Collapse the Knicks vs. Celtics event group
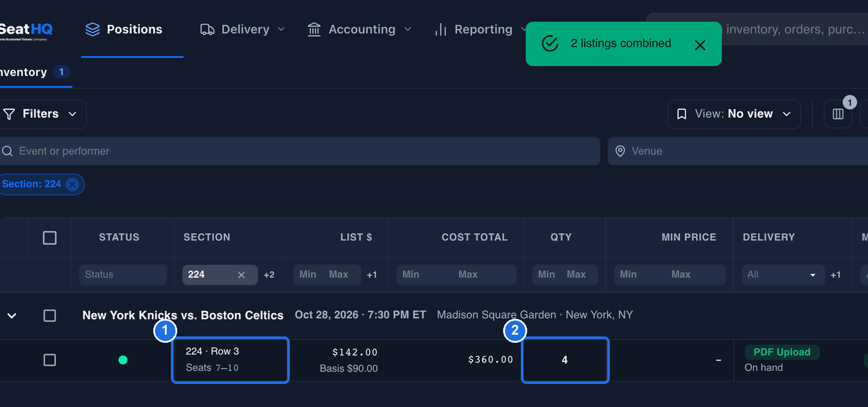The width and height of the screenshot is (868, 407). (x=12, y=316)
